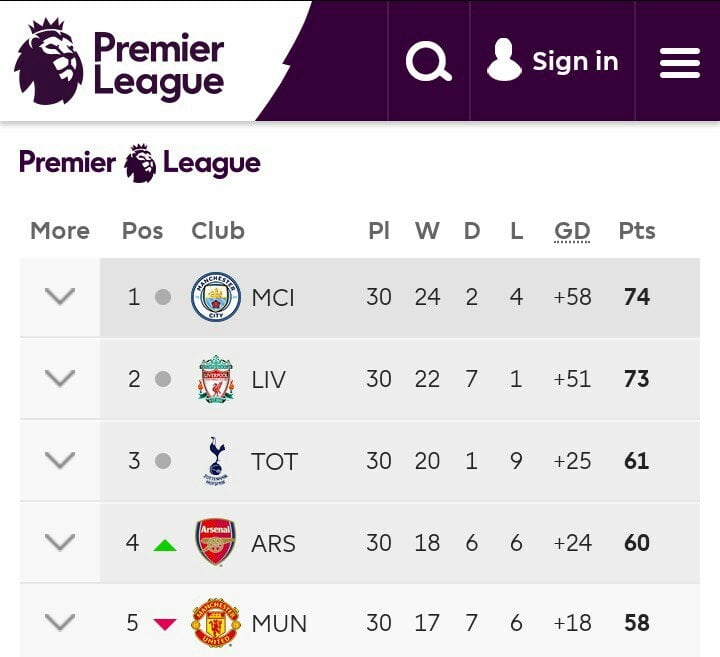Click the MUN club name
The width and height of the screenshot is (720, 657).
point(279,624)
